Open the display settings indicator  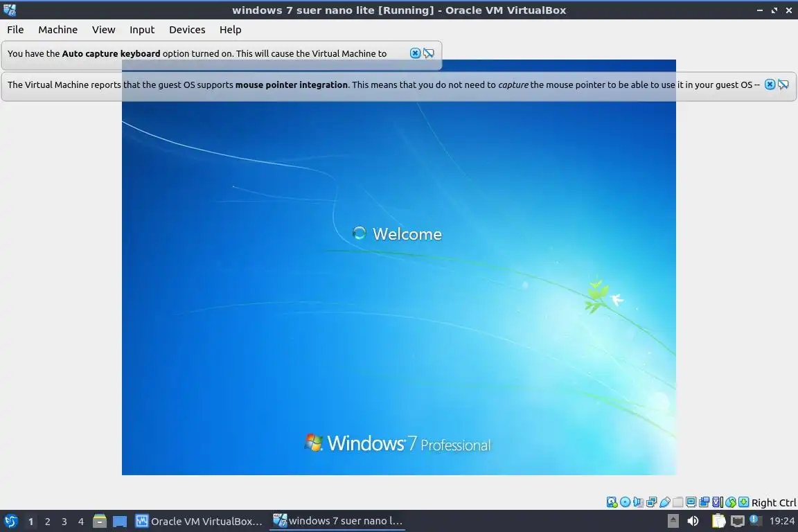coord(691,502)
